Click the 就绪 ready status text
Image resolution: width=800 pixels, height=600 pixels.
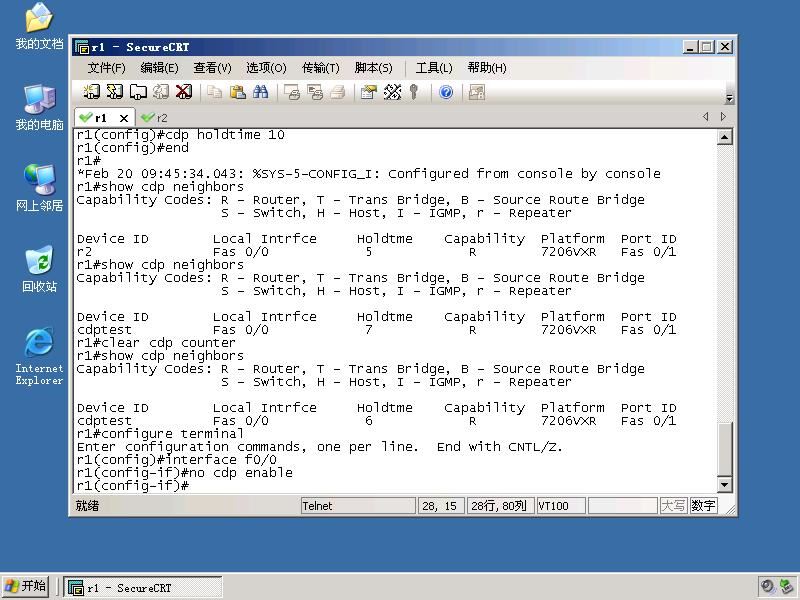tap(87, 506)
